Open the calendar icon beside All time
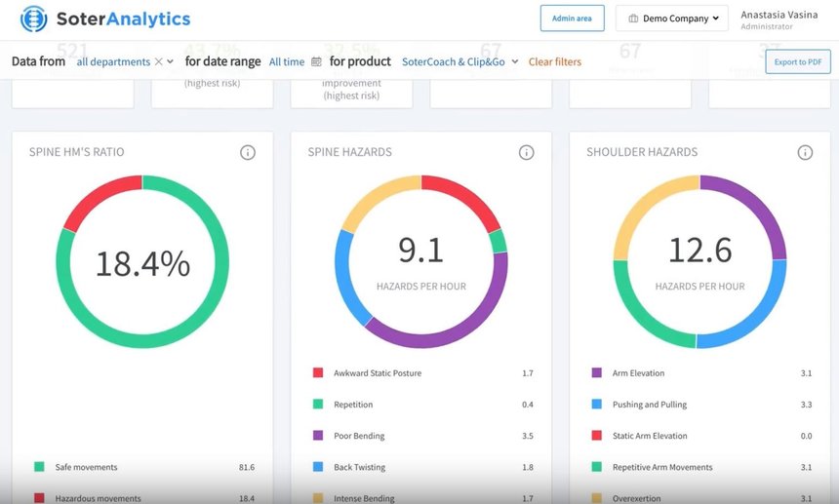The width and height of the screenshot is (839, 504). coord(316,62)
